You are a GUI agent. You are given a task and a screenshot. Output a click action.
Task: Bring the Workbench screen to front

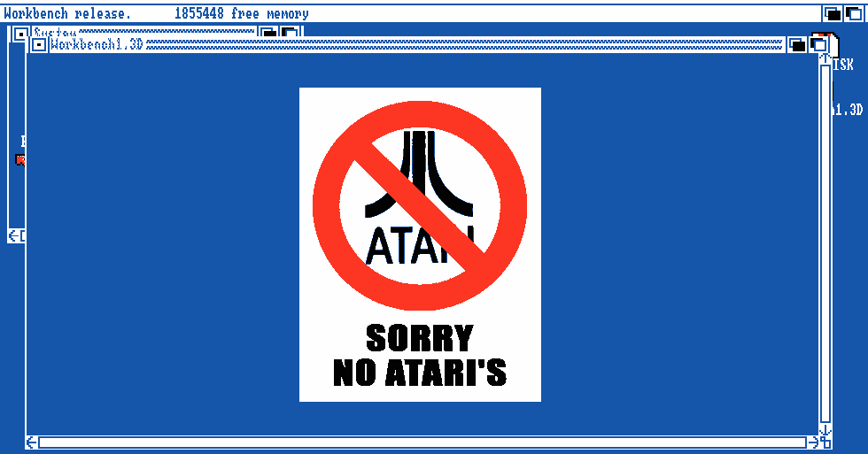(854, 13)
